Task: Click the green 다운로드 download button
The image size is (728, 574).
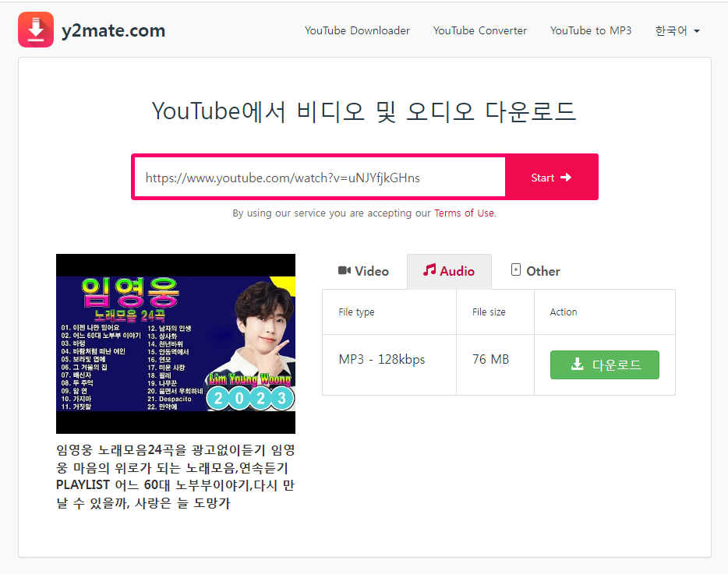Action: 605,364
